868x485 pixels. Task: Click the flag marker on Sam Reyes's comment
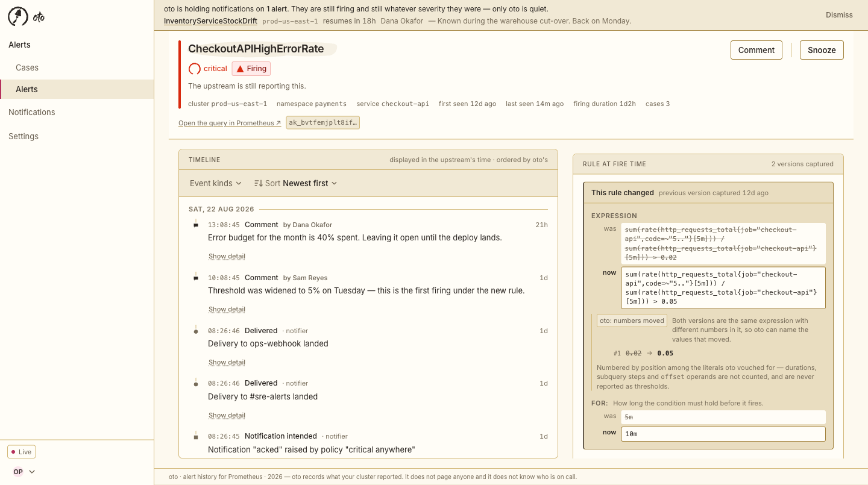(x=196, y=278)
